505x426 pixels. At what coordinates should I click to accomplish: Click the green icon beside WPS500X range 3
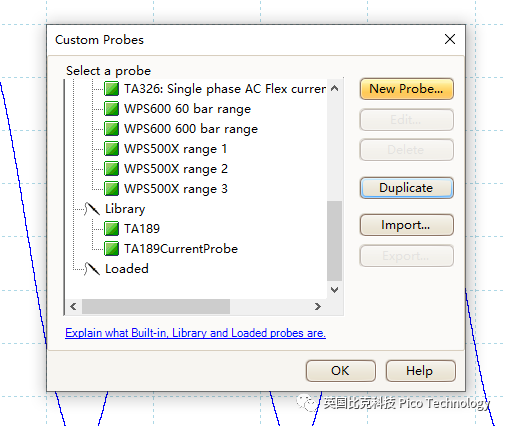pos(111,189)
